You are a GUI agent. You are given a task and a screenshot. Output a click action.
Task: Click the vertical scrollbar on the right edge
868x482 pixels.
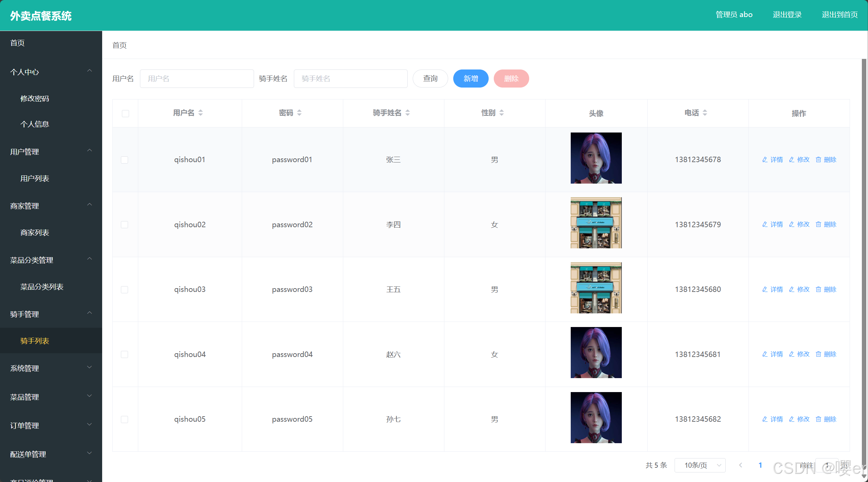(x=864, y=238)
